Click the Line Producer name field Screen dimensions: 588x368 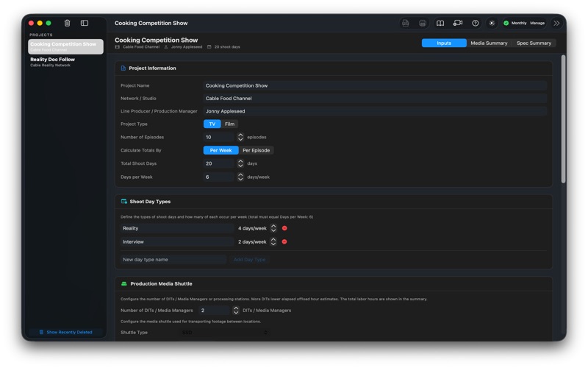coord(375,111)
